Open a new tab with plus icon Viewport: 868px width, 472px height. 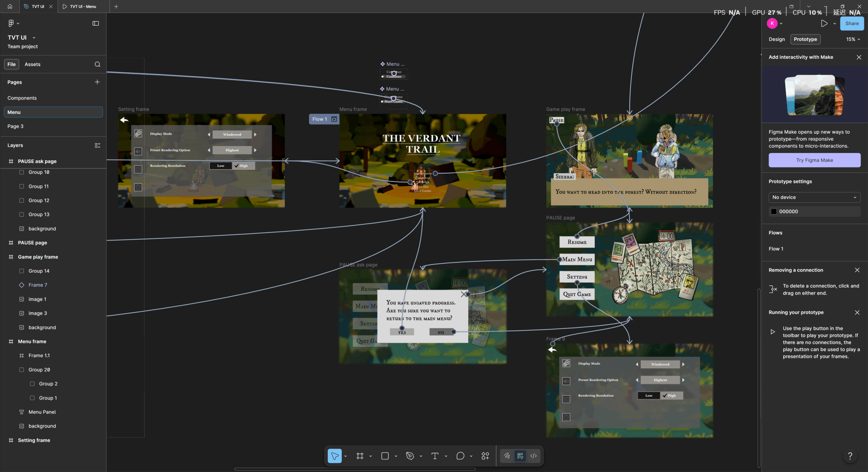click(116, 6)
